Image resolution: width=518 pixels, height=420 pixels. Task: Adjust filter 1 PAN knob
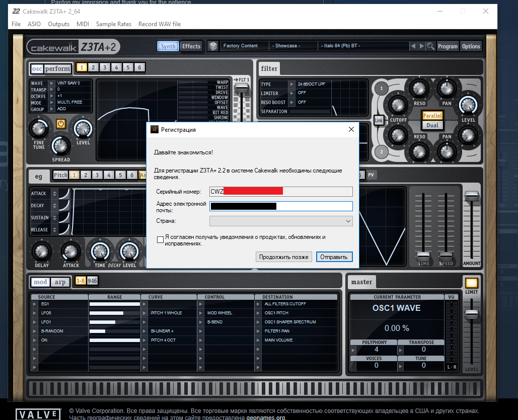coord(447,89)
